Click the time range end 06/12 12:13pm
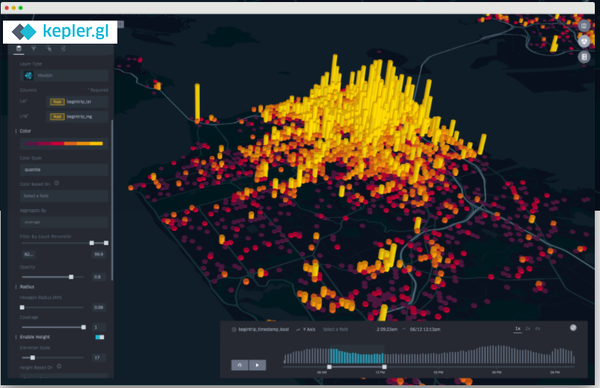 click(x=425, y=329)
